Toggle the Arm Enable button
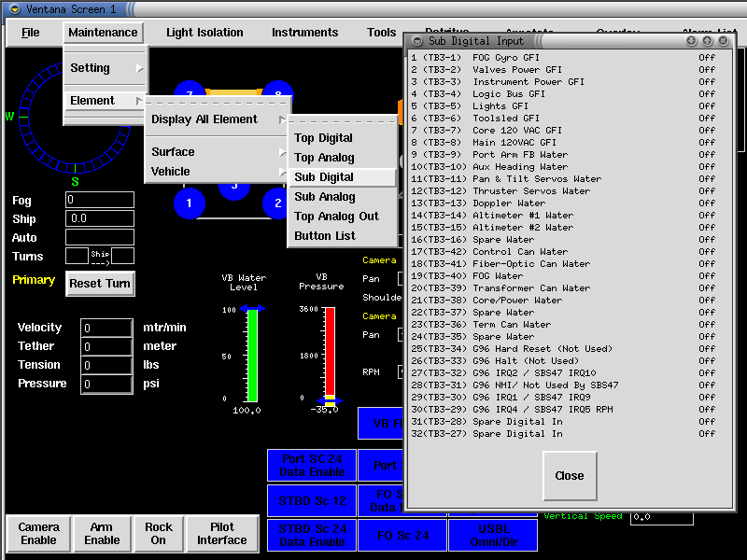The height and width of the screenshot is (560, 747). pyautogui.click(x=102, y=534)
